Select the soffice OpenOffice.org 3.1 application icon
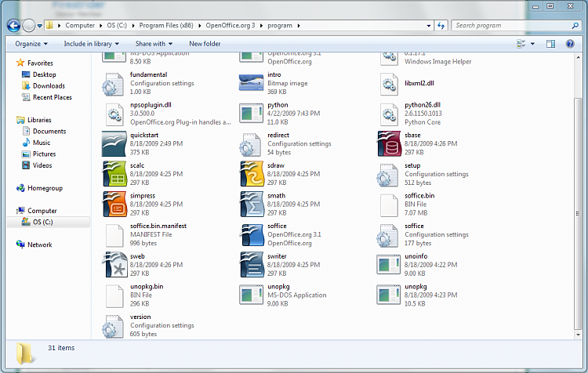The width and height of the screenshot is (588, 373). tap(251, 234)
